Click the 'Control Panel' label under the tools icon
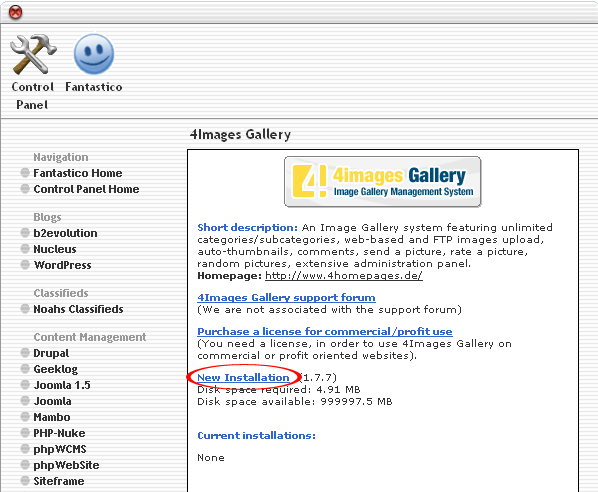This screenshot has width=598, height=492. pyautogui.click(x=32, y=96)
